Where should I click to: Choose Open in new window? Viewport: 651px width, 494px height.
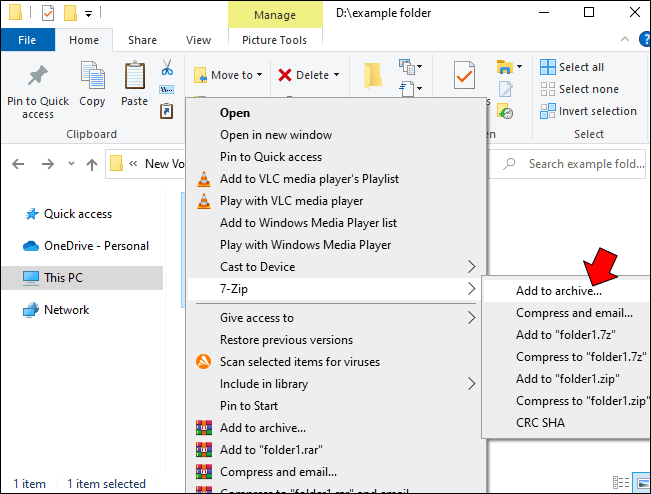coord(336,135)
